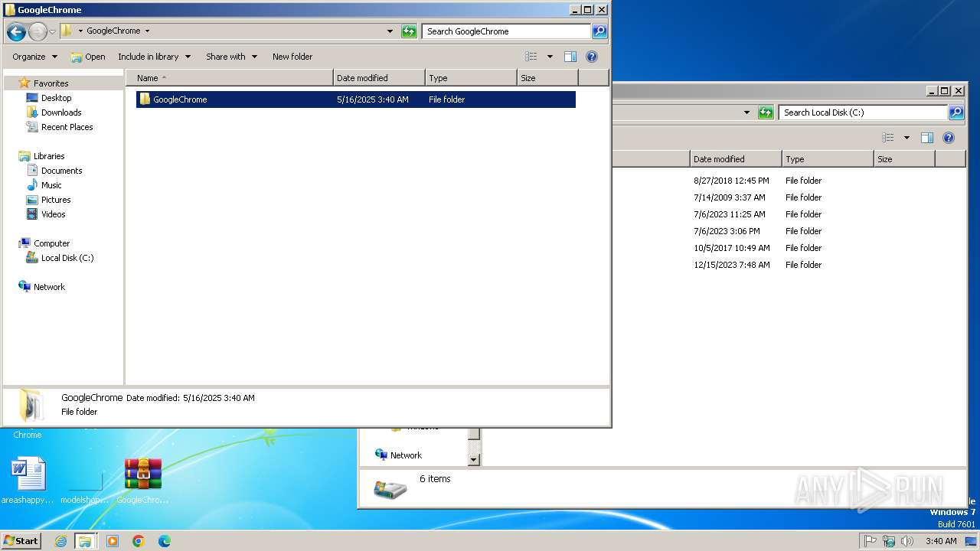The image size is (980, 551).
Task: Open Word document icon on desktop
Action: (x=28, y=481)
